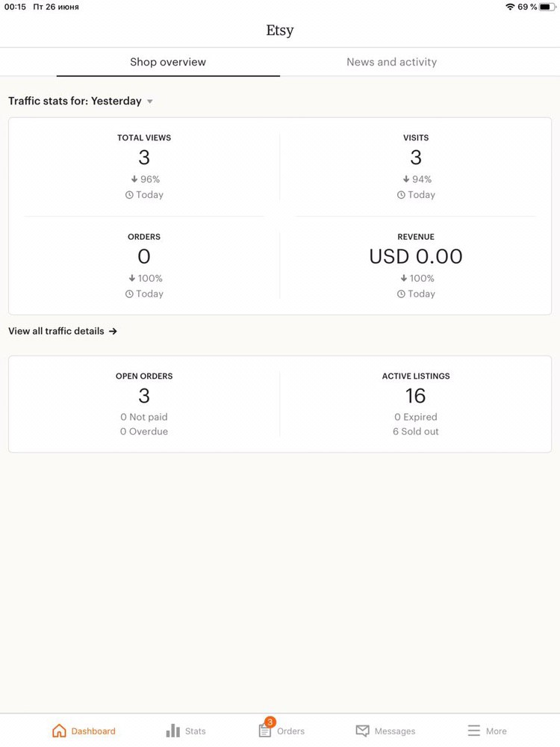Tap the Orders stat showing 0
The image size is (560, 747).
(144, 265)
